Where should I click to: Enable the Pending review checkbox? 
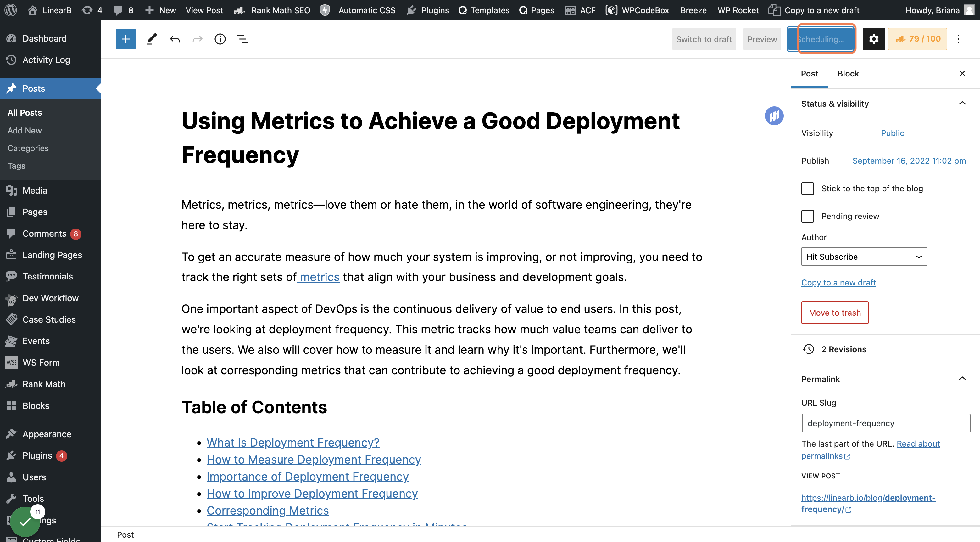807,216
